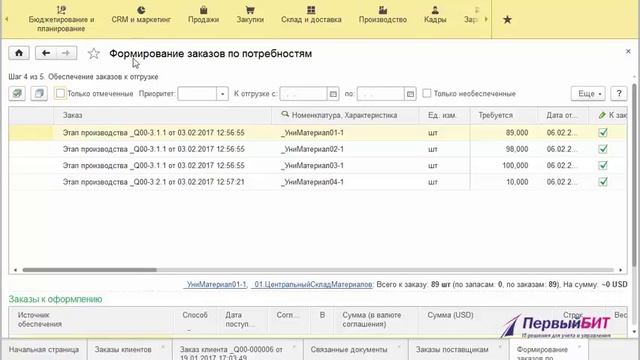This screenshot has width=640, height=360.
Task: Navigate forward with the right arrow
Action: [66, 53]
